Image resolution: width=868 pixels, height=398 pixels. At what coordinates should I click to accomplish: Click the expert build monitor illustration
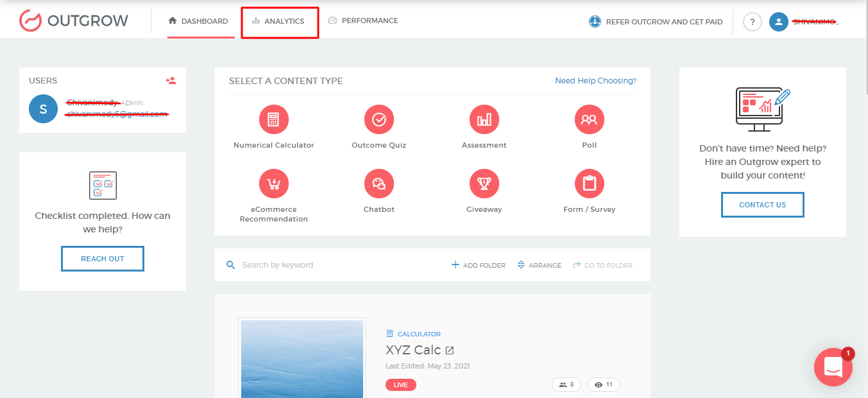pos(762,109)
